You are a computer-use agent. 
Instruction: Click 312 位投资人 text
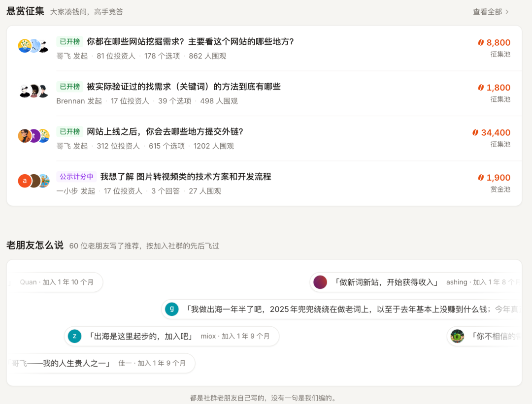tap(118, 146)
